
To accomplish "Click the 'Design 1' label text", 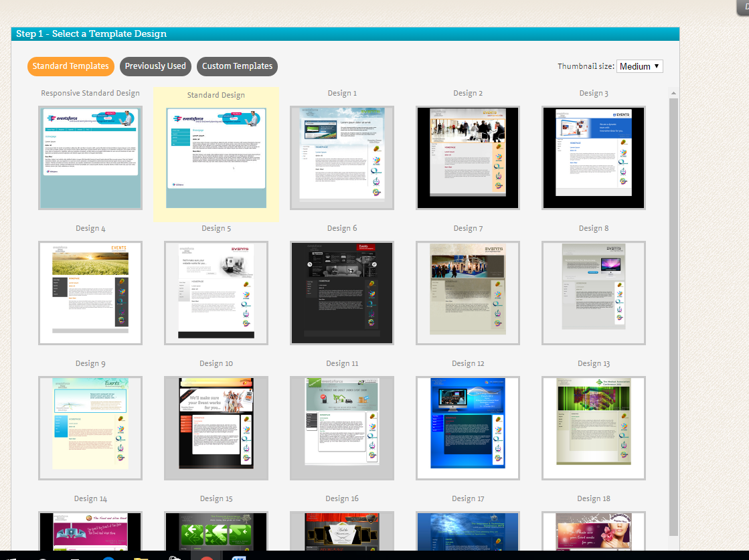I will tap(342, 94).
